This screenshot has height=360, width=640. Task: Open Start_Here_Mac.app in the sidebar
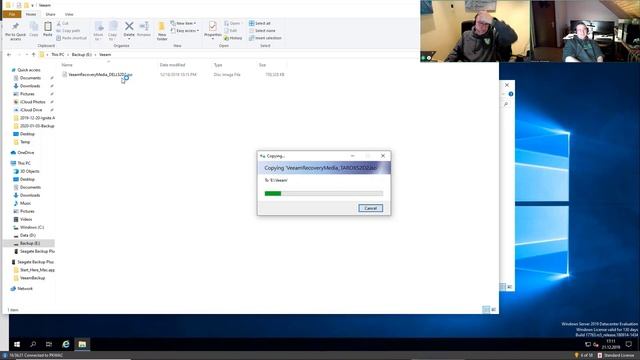point(37,270)
